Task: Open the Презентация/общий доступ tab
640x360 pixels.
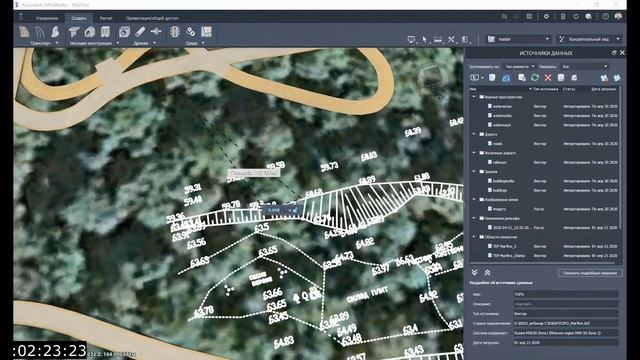Action: pos(152,18)
